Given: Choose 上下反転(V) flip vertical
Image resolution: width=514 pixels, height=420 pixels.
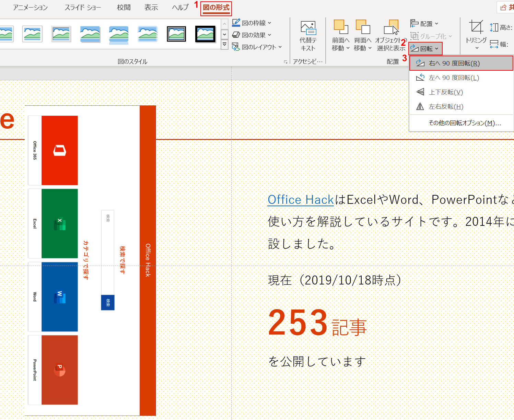Looking at the screenshot, I should [461, 92].
